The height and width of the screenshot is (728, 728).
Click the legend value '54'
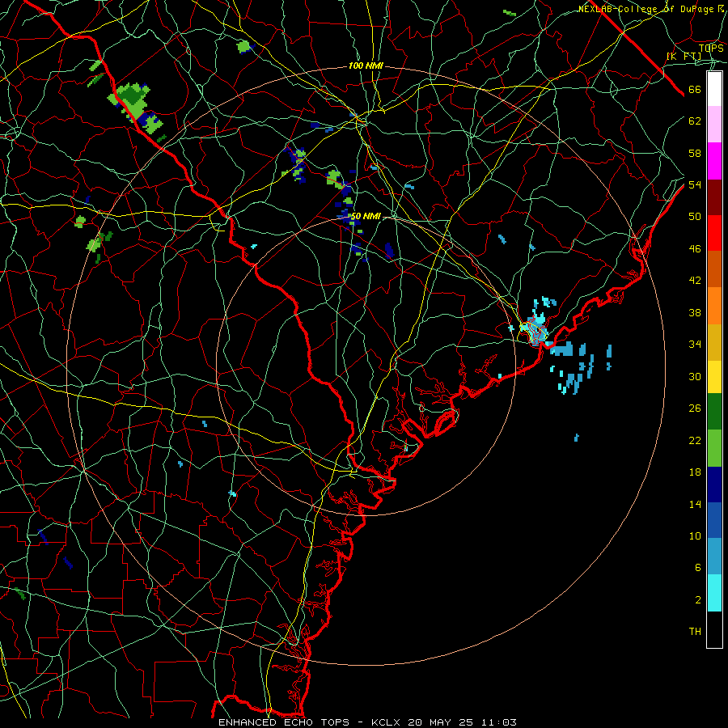[x=695, y=184]
